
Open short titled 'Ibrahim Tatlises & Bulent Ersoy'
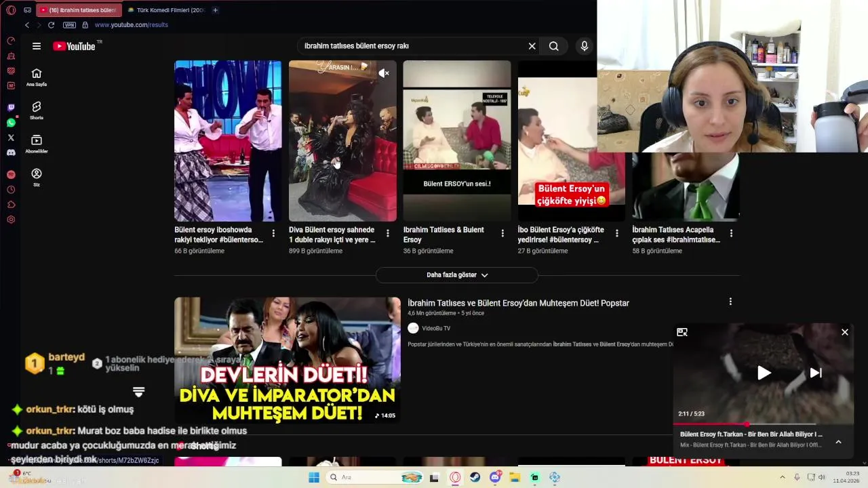click(443, 235)
